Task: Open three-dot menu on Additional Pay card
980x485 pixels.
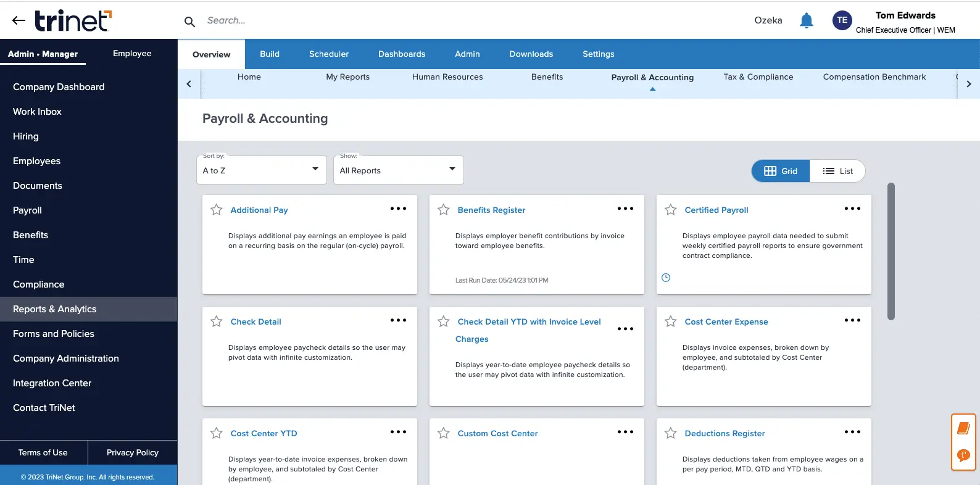Action: pos(398,209)
